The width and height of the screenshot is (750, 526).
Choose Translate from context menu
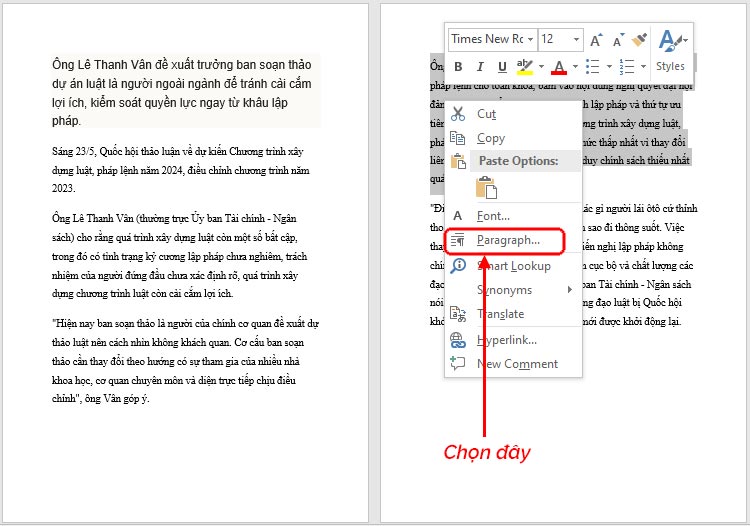513,314
